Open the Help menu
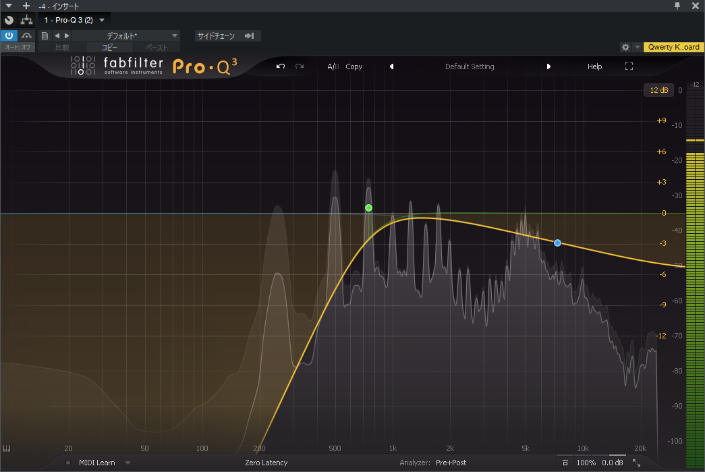 [x=594, y=67]
